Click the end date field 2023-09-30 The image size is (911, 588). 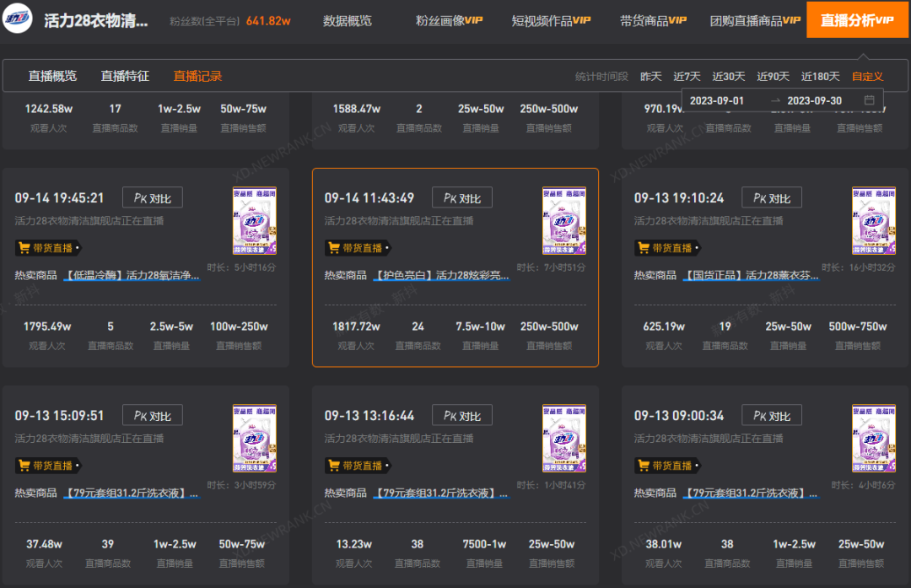[814, 100]
